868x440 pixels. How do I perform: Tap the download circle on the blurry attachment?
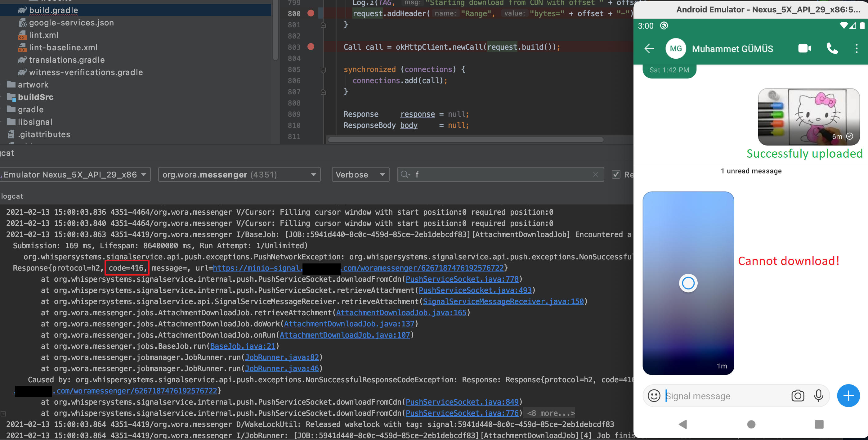point(688,283)
